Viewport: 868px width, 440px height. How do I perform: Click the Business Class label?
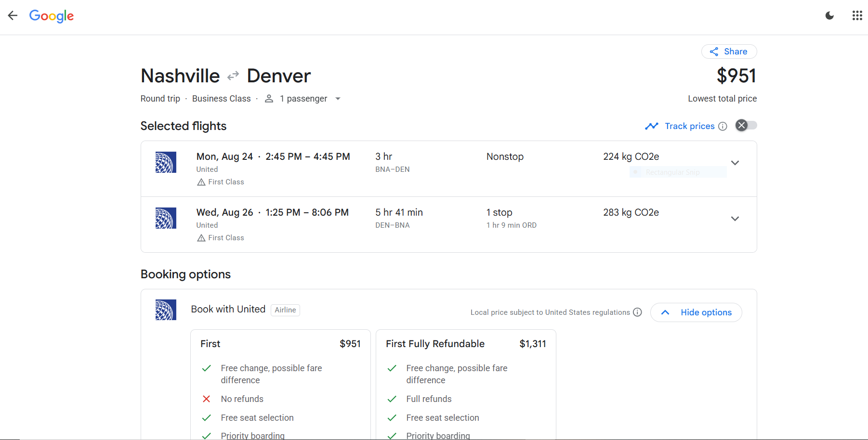pyautogui.click(x=222, y=99)
